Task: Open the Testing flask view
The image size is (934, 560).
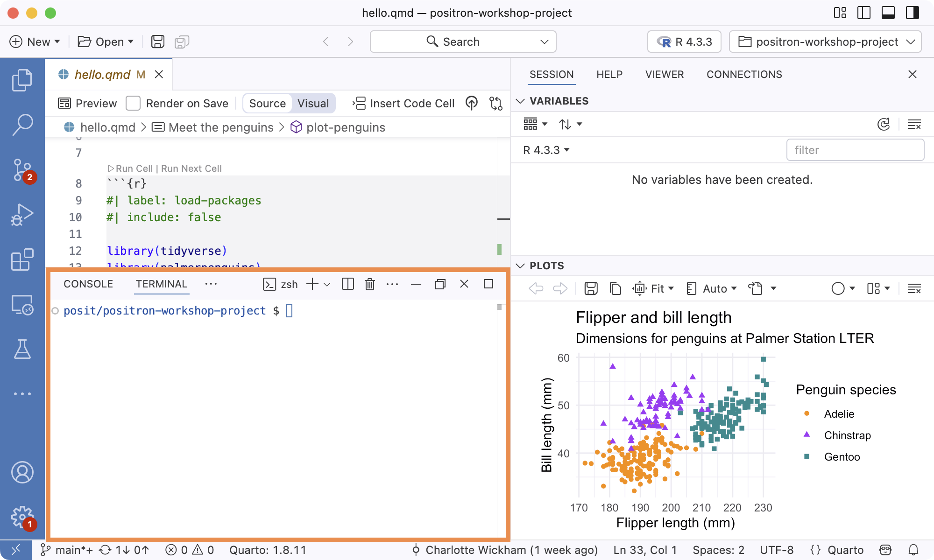Action: tap(22, 349)
